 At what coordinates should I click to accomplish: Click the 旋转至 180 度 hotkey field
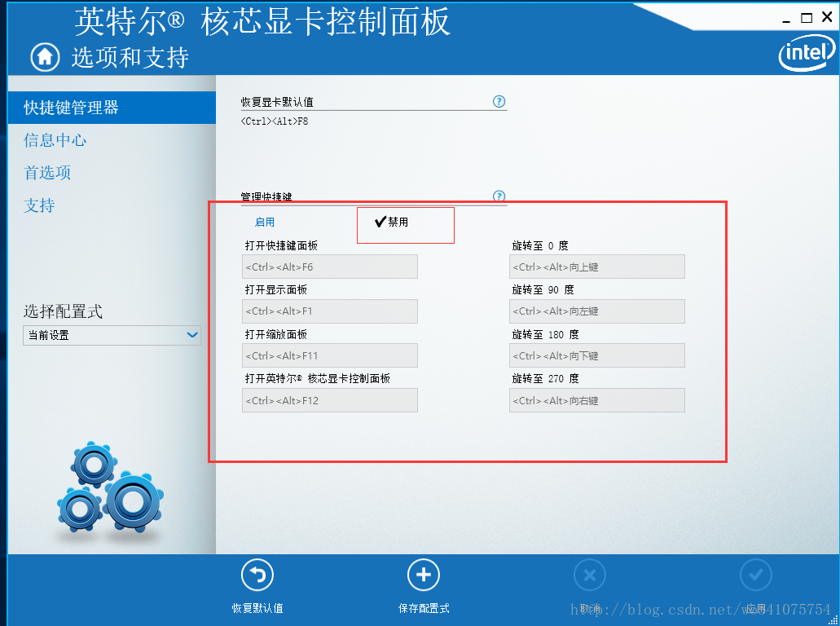pos(596,356)
